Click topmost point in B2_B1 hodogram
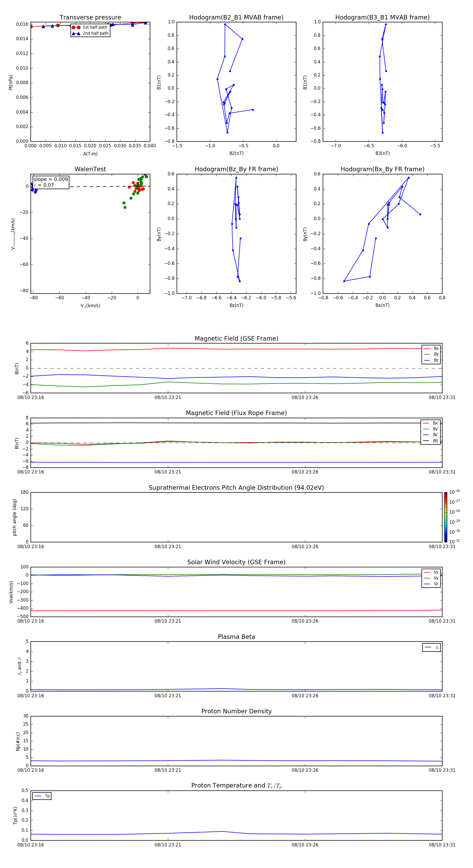Image resolution: width=473 pixels, height=868 pixels. 225,24
